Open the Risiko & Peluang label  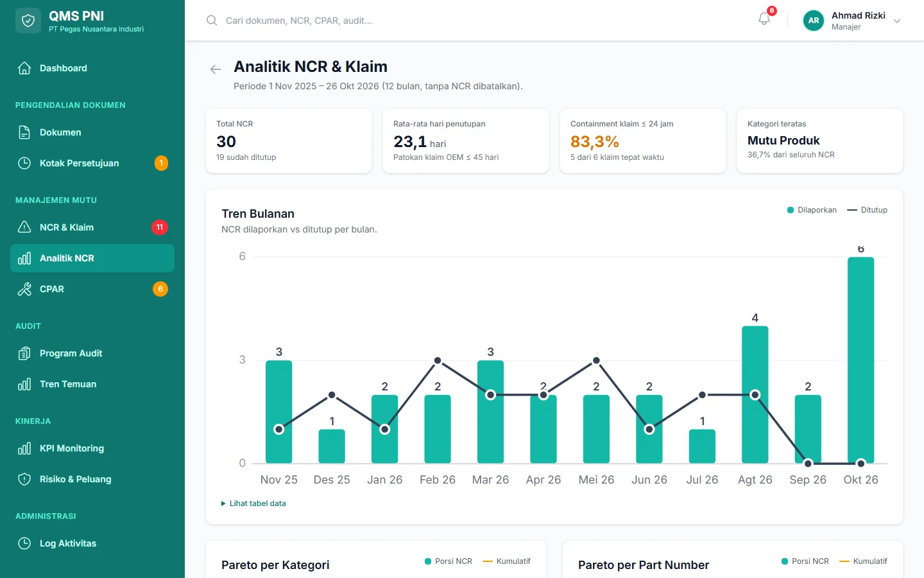pos(75,479)
